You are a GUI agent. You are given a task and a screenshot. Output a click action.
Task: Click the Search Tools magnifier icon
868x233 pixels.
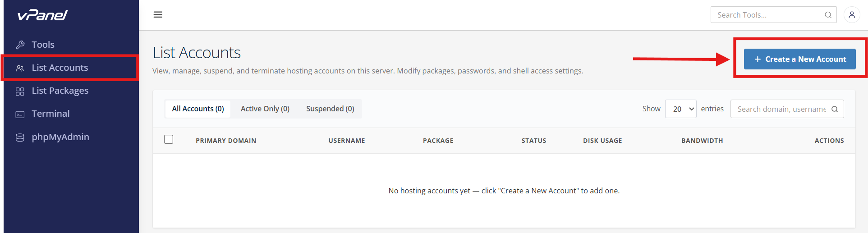click(828, 15)
